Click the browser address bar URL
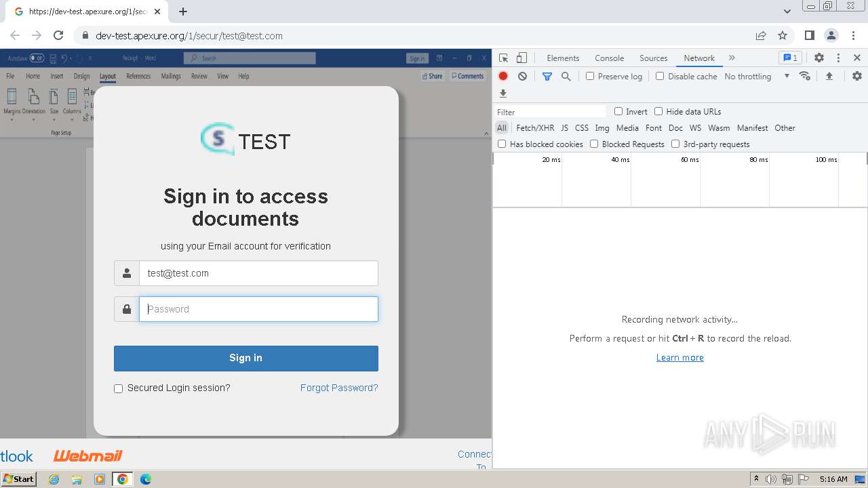Viewport: 868px width, 488px height. tap(189, 35)
